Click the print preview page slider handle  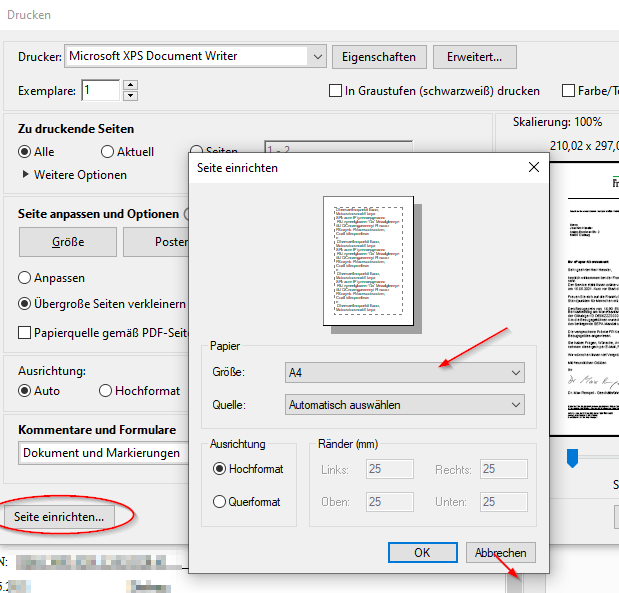tap(572, 458)
